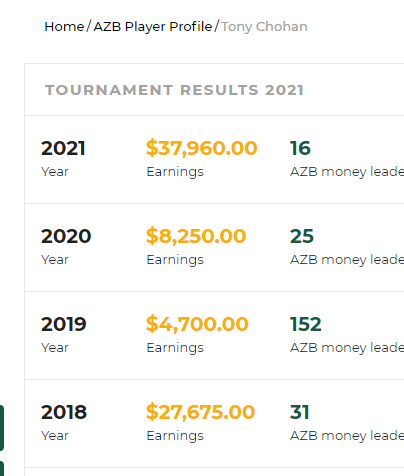Viewport: 404px width, 476px height.
Task: Click the $37,960.00 earnings amount
Action: (202, 148)
